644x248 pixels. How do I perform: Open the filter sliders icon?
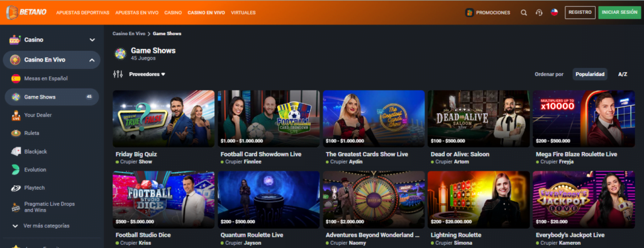click(x=118, y=74)
